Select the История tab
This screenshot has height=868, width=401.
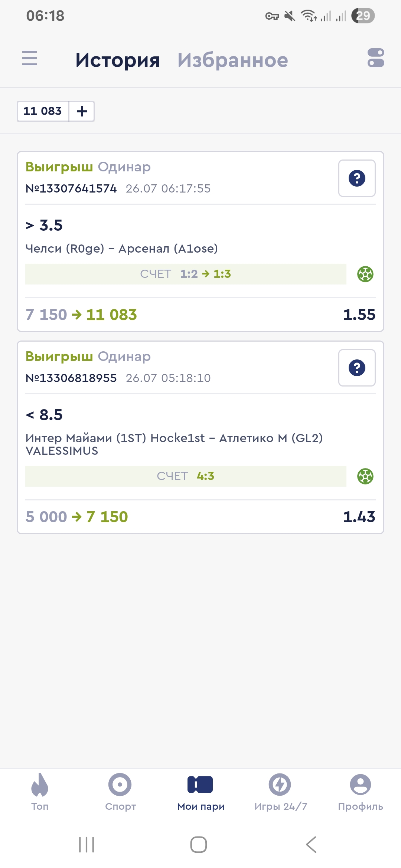tap(117, 60)
